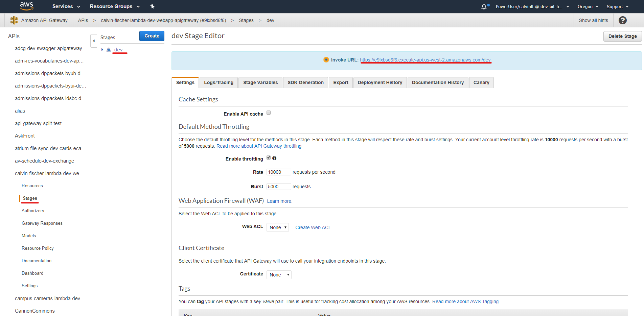Switch to the Stage Variables tab

260,82
